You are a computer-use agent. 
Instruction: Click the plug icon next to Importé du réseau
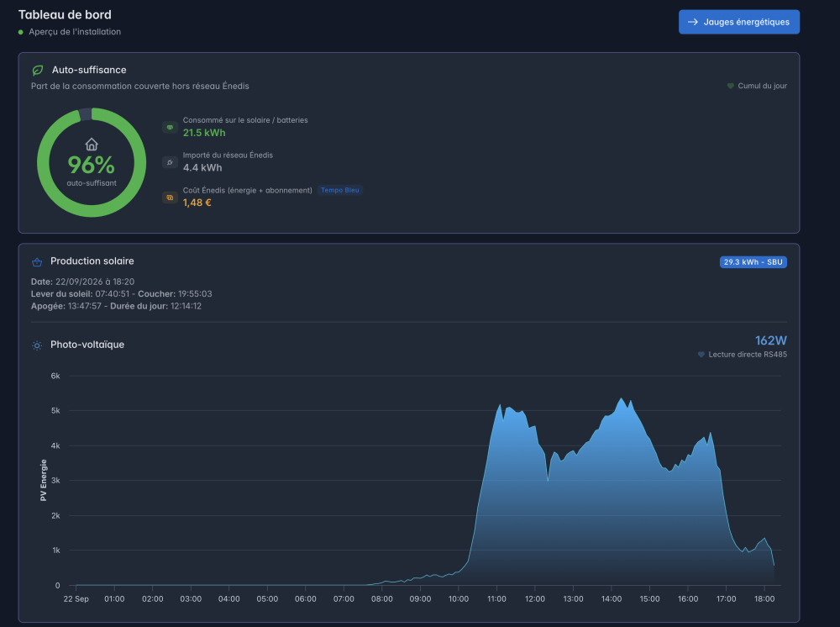pos(170,162)
